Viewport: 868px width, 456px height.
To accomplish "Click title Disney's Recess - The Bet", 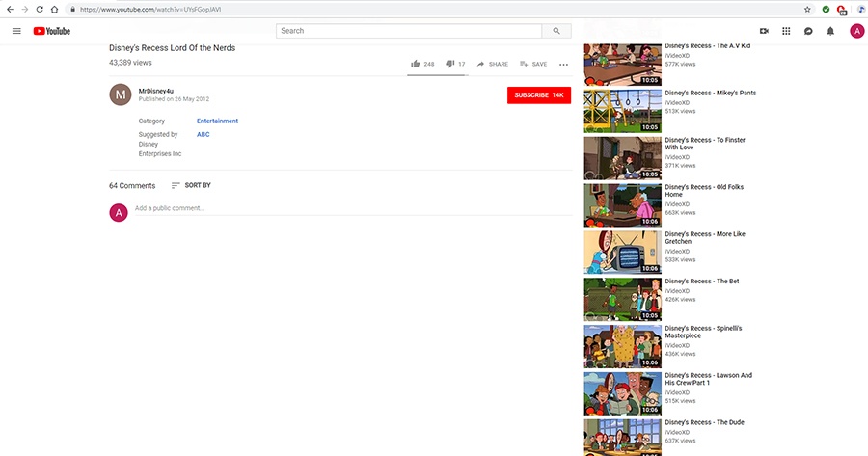I will pos(702,282).
